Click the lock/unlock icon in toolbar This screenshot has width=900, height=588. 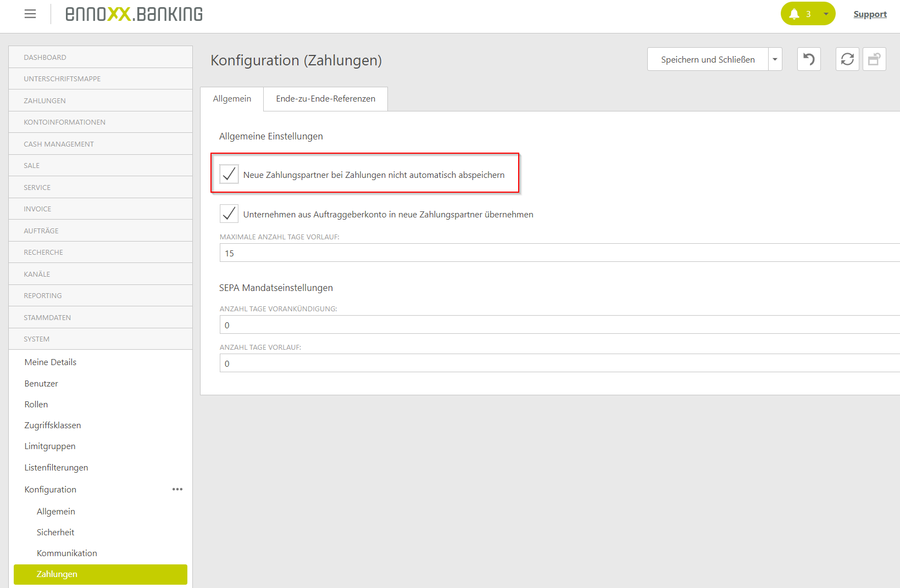tap(874, 59)
